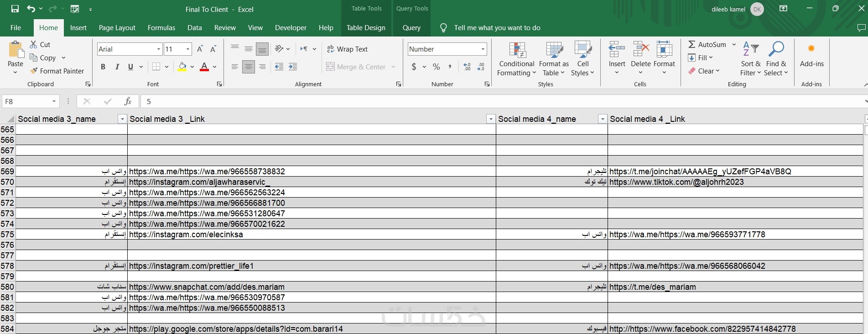Apply Accounting Number Format dollar icon

click(x=414, y=67)
